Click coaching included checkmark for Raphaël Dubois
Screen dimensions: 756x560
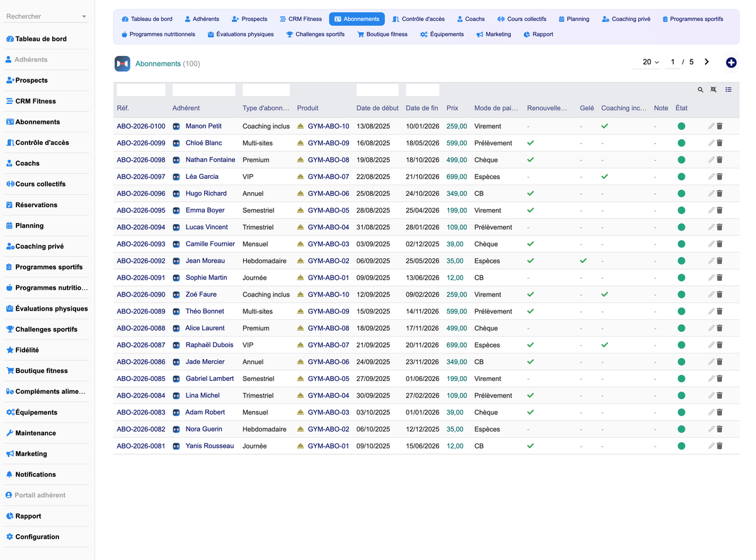pos(605,345)
